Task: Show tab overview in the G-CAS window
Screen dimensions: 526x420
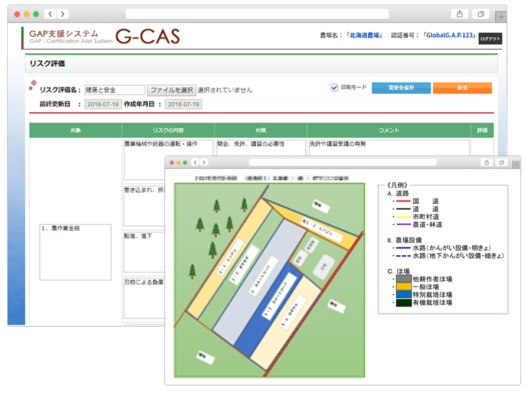Action: 481,14
